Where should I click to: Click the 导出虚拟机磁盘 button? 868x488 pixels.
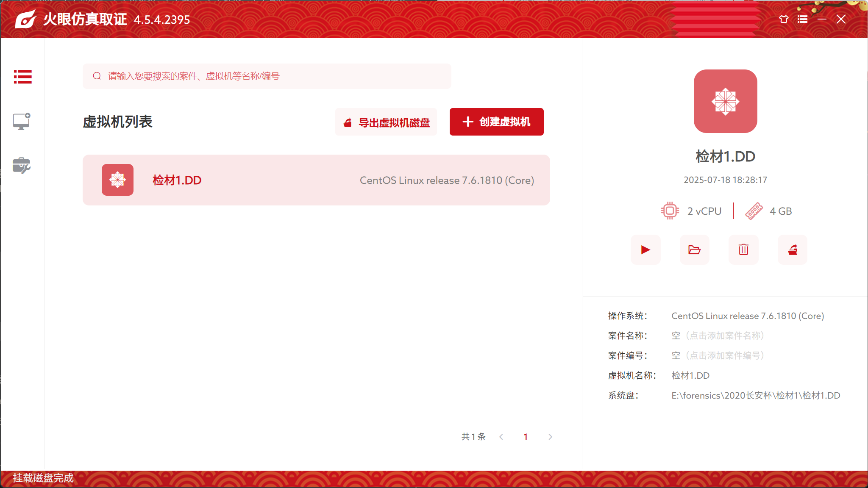tap(386, 122)
